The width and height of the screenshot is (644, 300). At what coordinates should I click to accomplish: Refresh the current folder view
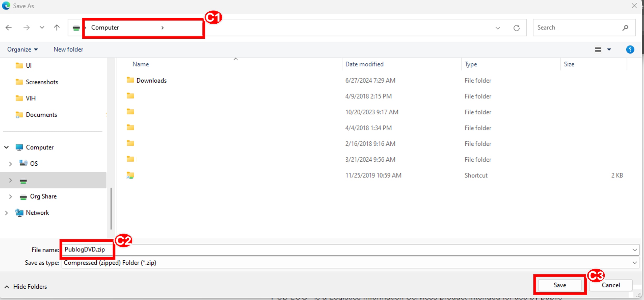tap(516, 28)
